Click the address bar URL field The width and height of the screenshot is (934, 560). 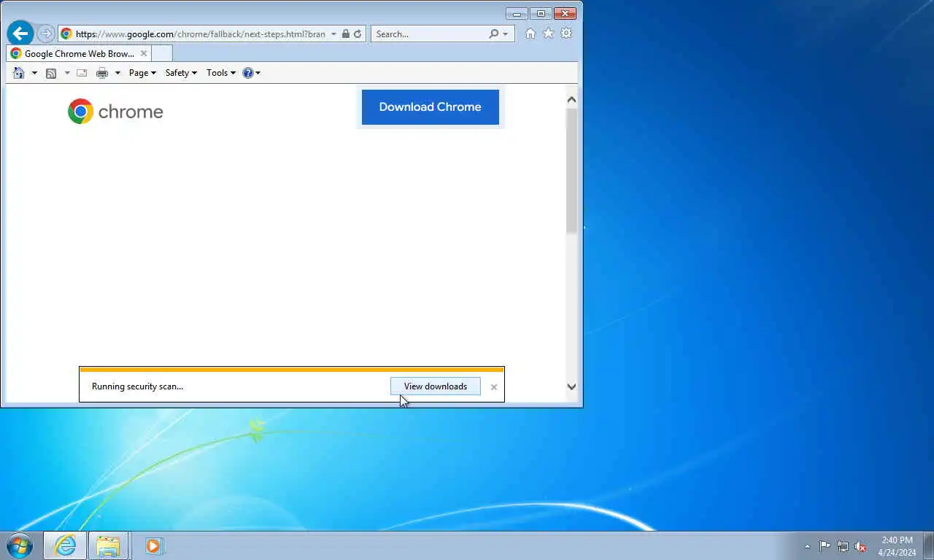(x=201, y=34)
